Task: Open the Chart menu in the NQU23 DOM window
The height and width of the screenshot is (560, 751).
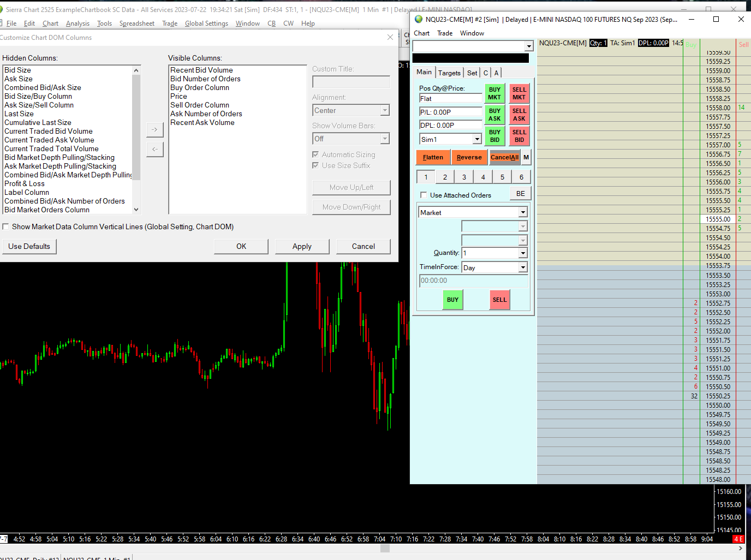Action: pos(421,33)
